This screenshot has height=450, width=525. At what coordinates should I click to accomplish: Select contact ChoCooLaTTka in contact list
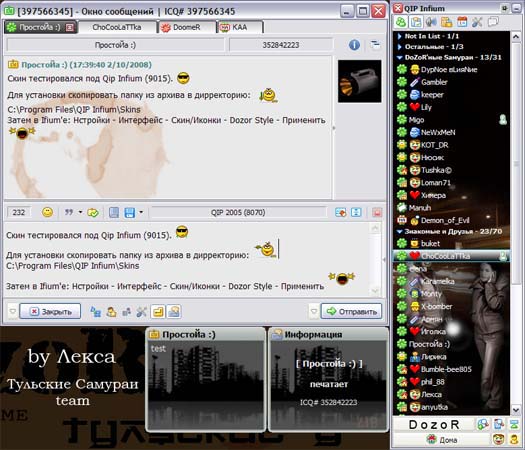point(451,256)
